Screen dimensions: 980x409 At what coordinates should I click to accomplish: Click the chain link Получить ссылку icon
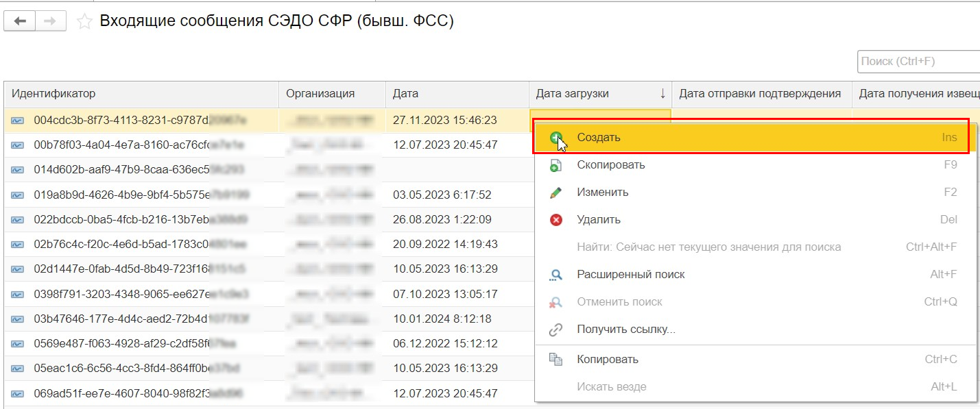[x=556, y=330]
